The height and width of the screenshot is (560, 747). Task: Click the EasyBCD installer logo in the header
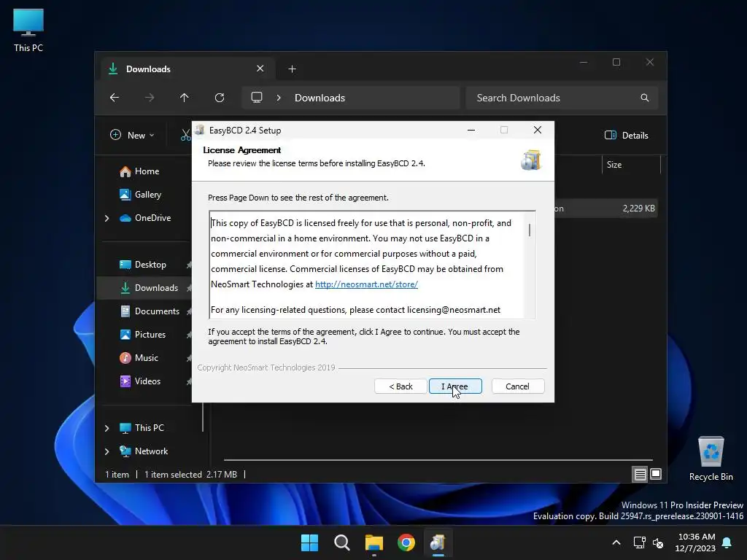pos(531,160)
